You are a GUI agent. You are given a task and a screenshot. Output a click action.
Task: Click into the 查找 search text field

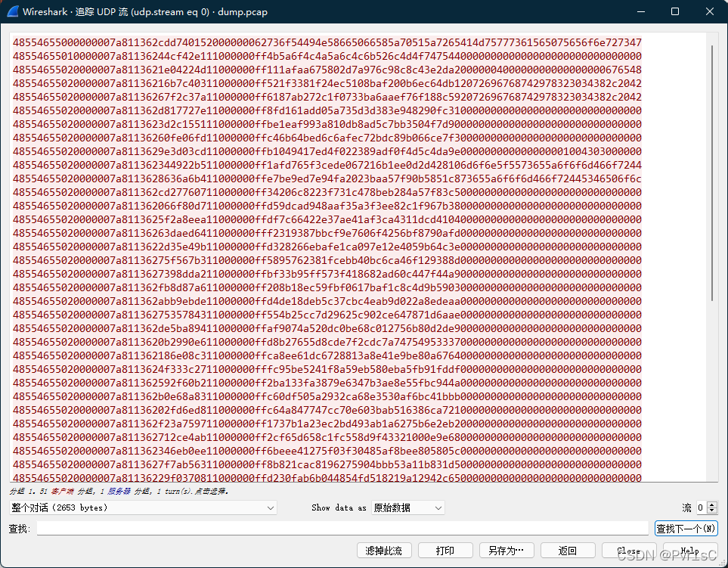pos(342,528)
